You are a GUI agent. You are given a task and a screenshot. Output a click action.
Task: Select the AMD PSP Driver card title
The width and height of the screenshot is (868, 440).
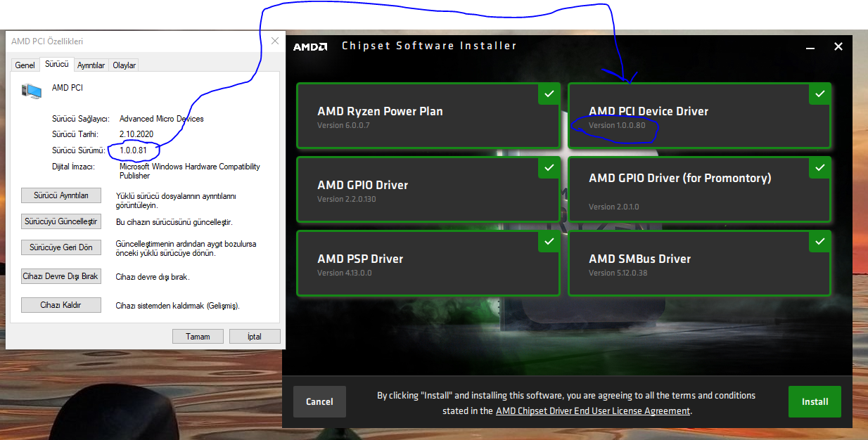[x=360, y=259]
